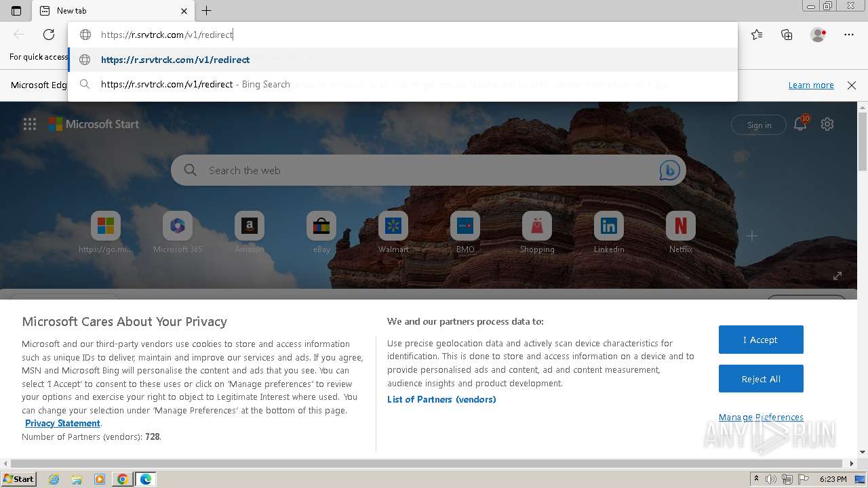
Task: Open File Explorer from taskbar
Action: click(77, 479)
